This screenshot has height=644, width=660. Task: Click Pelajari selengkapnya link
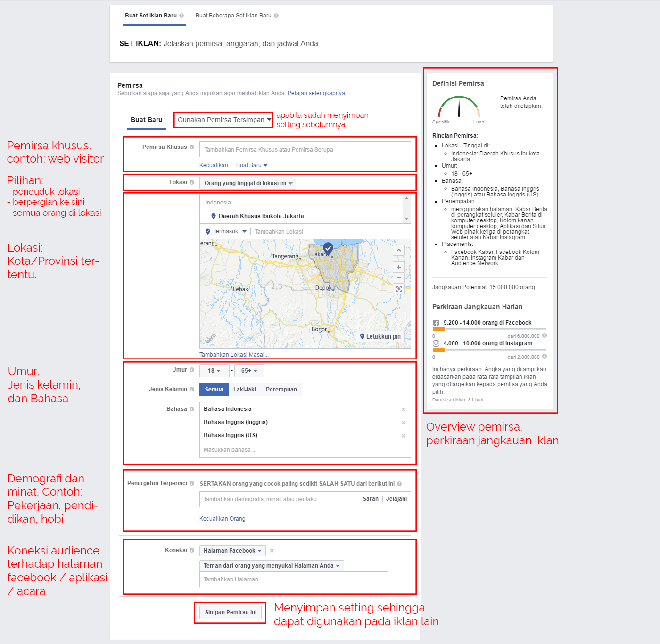pyautogui.click(x=316, y=93)
